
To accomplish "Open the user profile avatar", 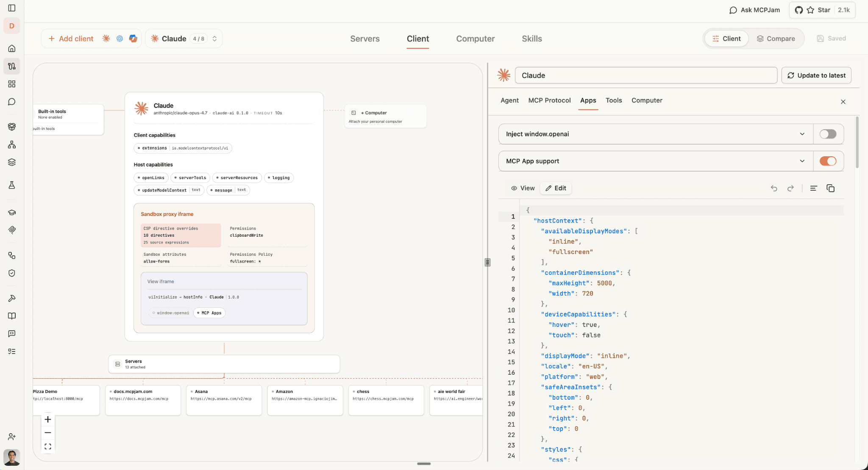I will 12,458.
